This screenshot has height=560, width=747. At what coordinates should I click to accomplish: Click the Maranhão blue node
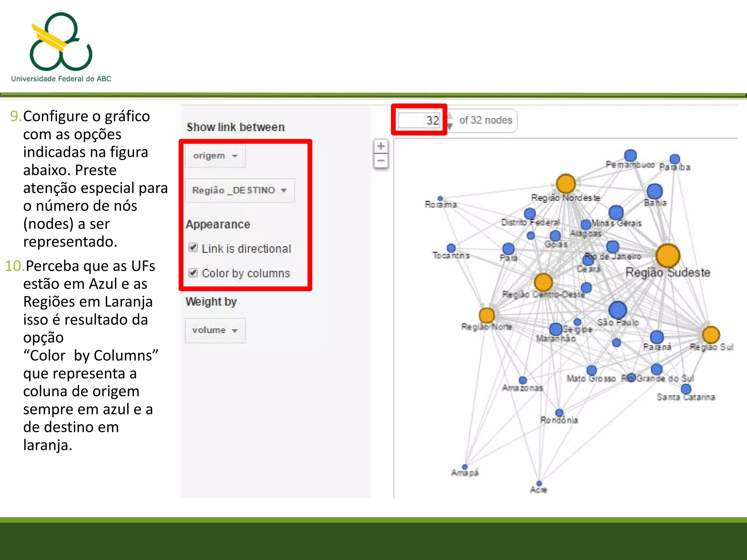click(x=556, y=329)
